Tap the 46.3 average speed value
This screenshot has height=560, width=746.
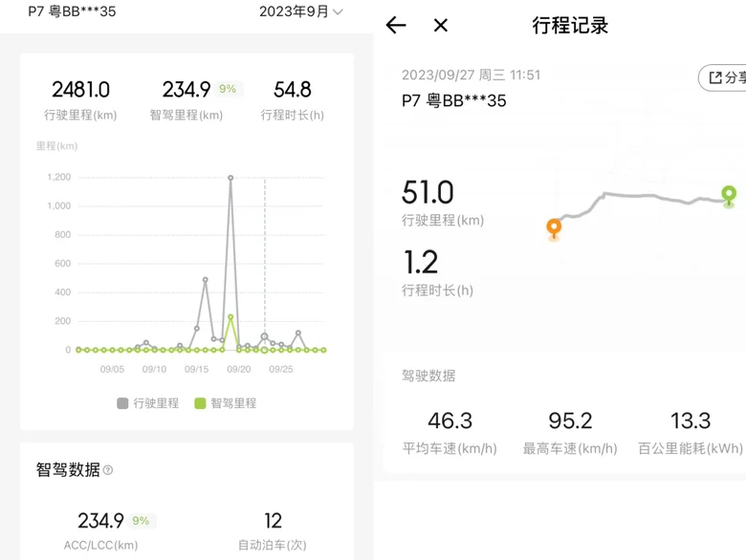[450, 420]
